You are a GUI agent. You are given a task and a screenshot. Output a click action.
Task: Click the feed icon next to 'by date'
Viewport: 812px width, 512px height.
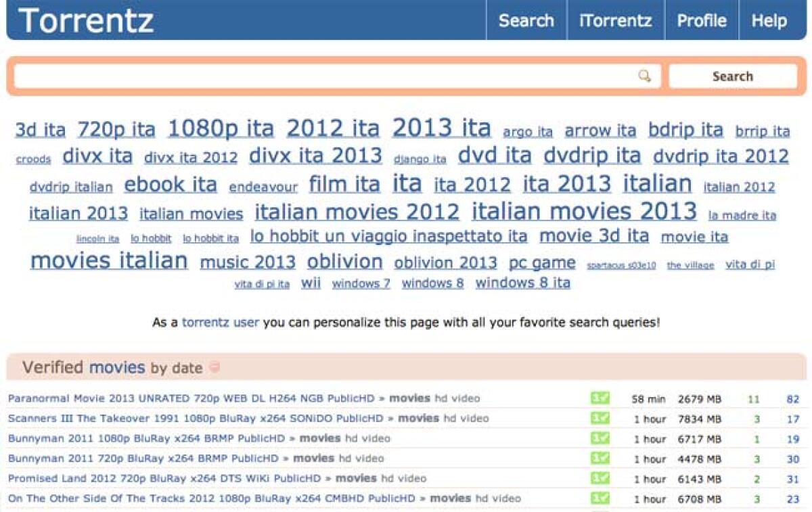(214, 369)
